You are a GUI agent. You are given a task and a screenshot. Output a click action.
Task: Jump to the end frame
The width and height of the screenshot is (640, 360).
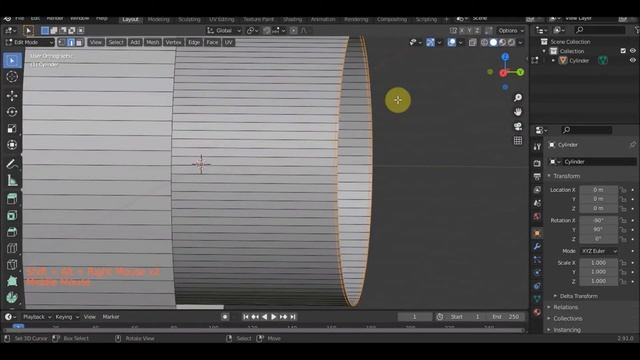pyautogui.click(x=293, y=317)
